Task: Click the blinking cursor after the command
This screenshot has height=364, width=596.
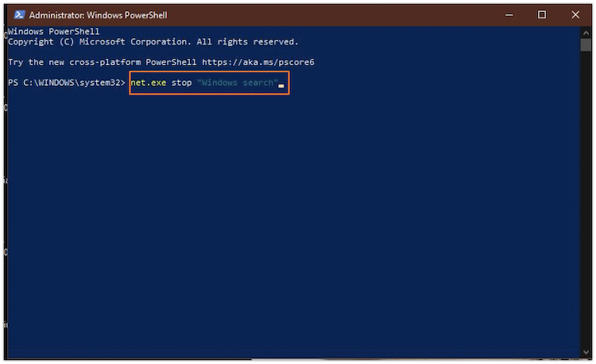Action: [281, 84]
